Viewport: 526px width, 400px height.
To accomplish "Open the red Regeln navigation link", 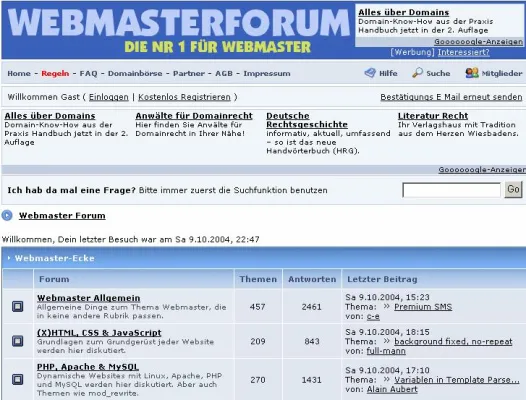I will [55, 73].
